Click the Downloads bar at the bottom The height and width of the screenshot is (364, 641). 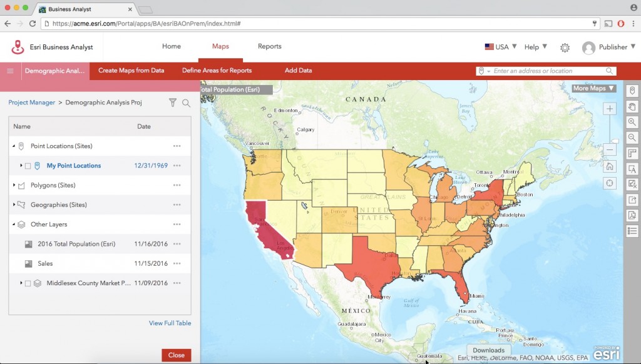pos(488,350)
